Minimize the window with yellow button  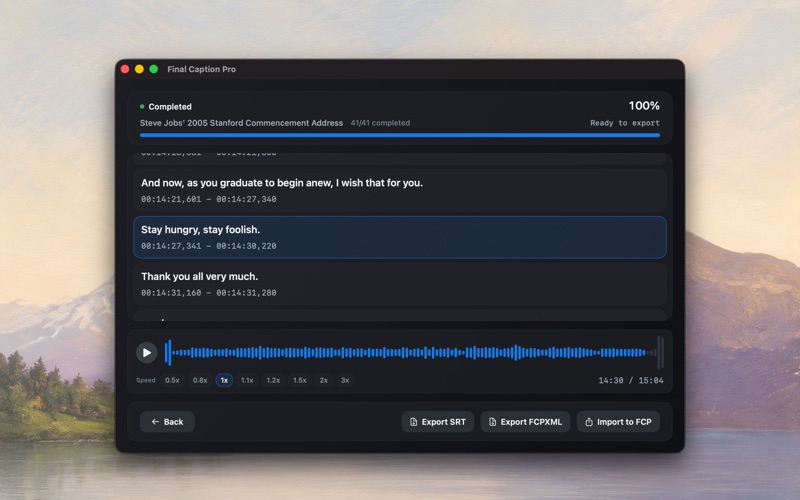[x=139, y=69]
